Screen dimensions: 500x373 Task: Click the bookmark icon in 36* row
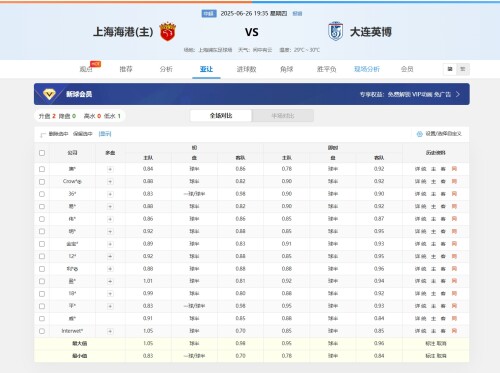click(x=454, y=194)
